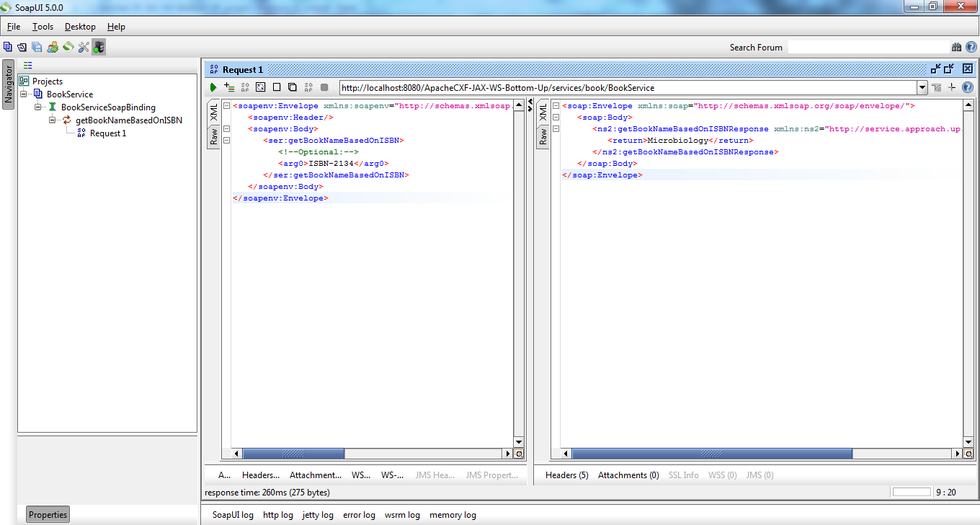
Task: Collapse the BookServiceSoapBinding node
Action: coord(38,107)
